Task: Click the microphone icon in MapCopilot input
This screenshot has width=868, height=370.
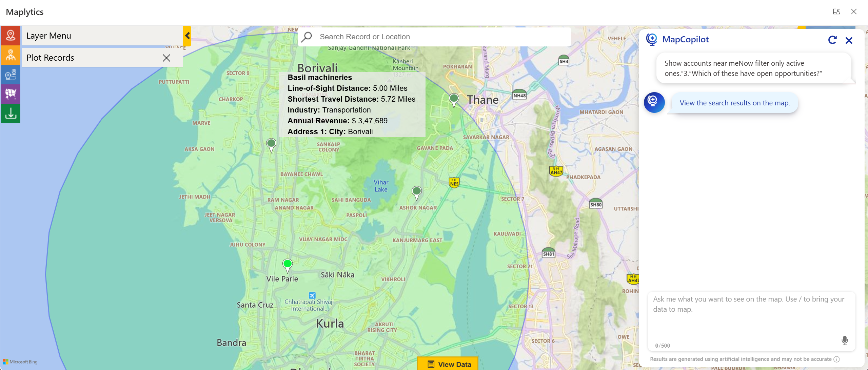Action: 845,340
